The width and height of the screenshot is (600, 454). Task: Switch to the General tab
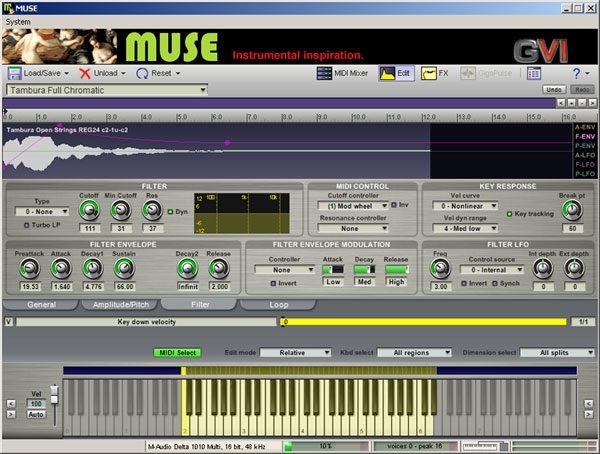coord(41,305)
